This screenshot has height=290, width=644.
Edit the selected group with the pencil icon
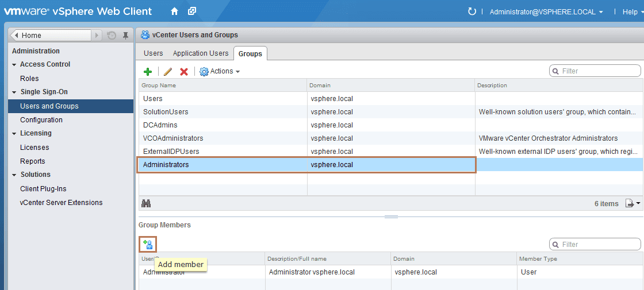click(167, 71)
